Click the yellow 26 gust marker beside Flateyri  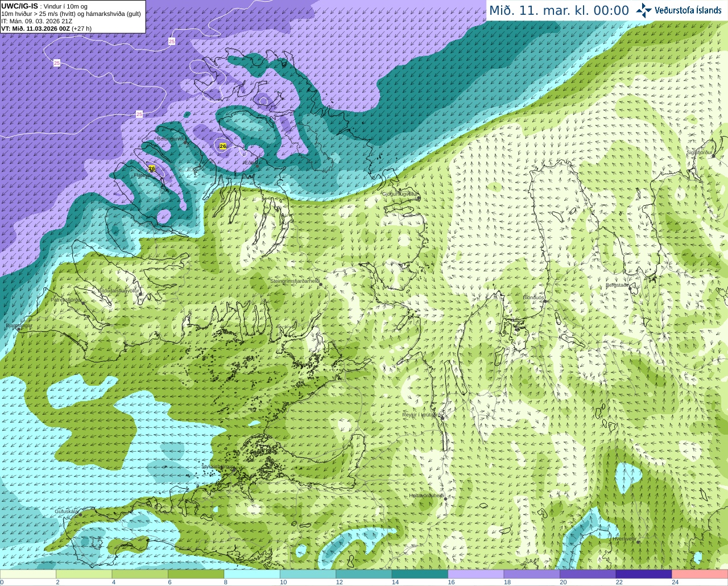pyautogui.click(x=152, y=168)
